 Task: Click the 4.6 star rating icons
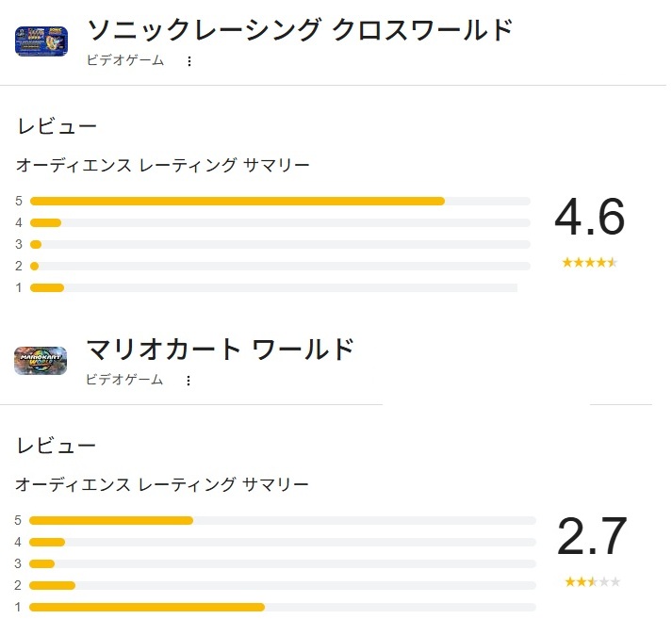pyautogui.click(x=589, y=262)
